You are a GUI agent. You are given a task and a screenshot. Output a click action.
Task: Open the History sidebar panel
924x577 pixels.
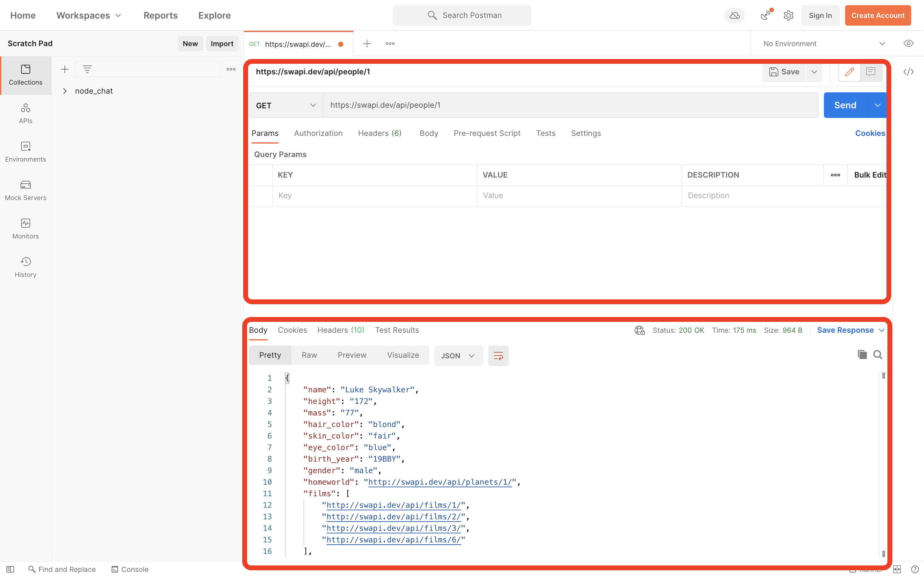tap(26, 267)
